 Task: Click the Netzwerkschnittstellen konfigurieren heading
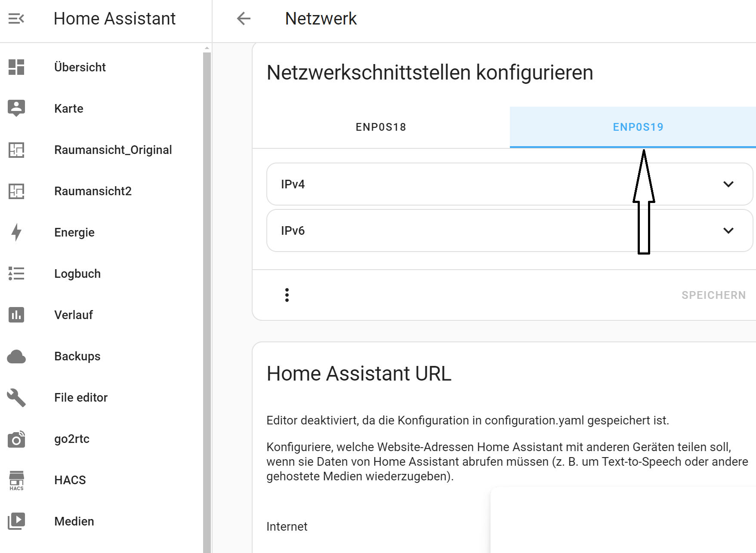coord(430,72)
